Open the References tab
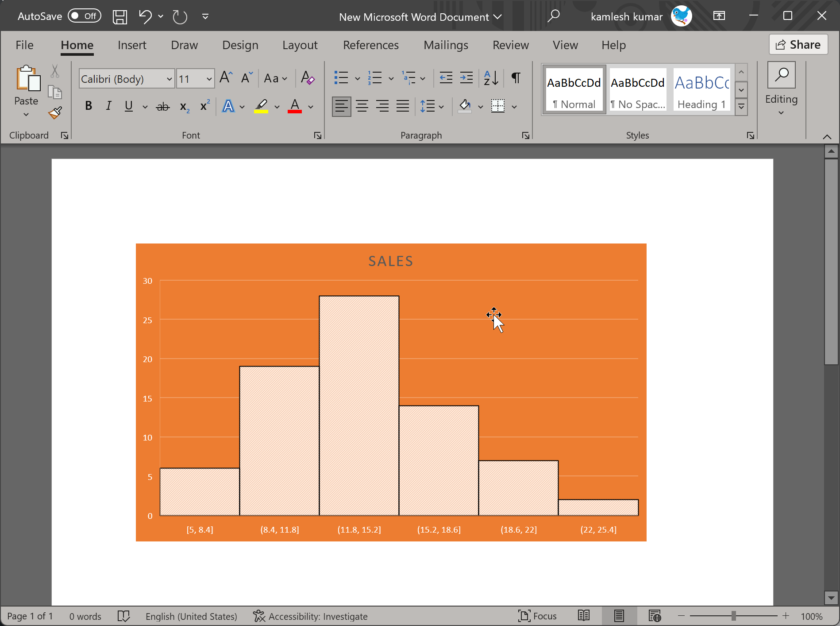Screen dimensions: 840x626 [x=371, y=45]
